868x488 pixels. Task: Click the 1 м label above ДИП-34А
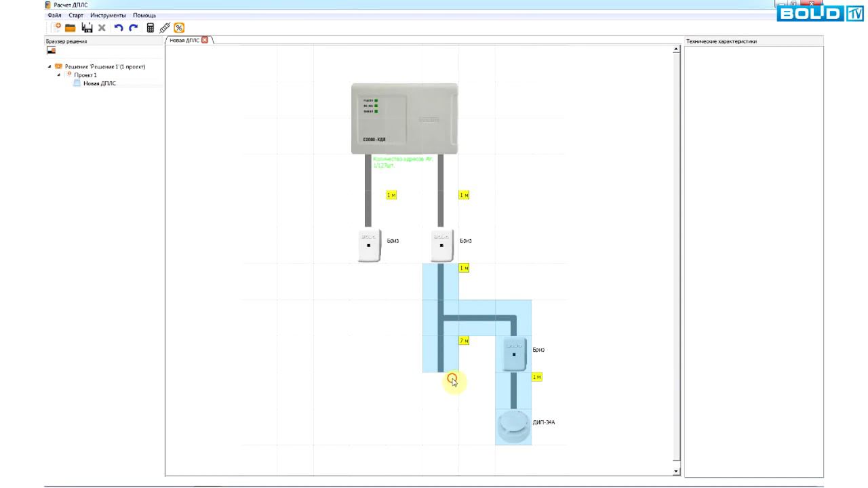[x=537, y=377]
